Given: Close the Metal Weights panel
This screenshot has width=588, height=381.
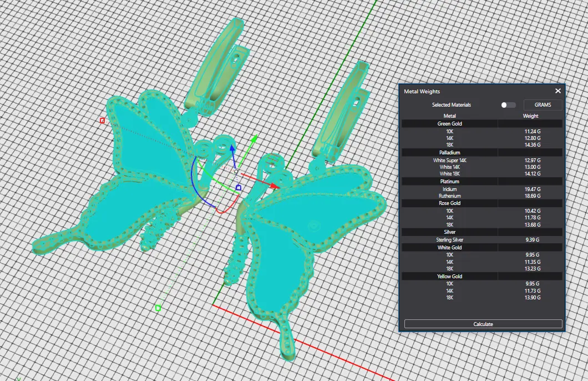Looking at the screenshot, I should coord(558,91).
